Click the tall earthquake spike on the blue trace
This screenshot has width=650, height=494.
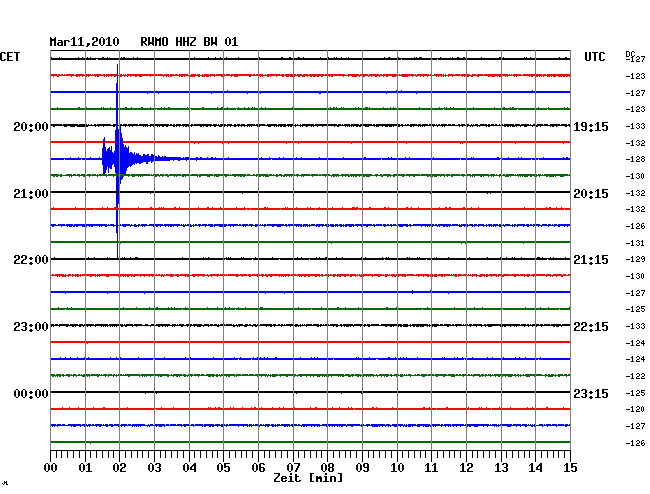coord(118,161)
